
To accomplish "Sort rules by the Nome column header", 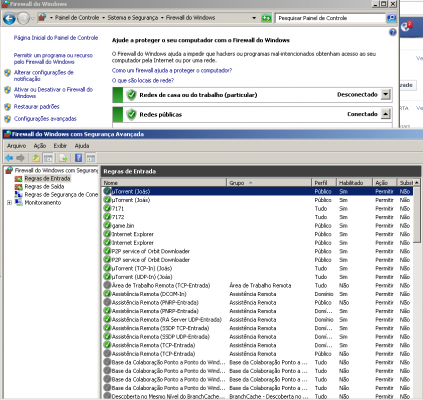I will [164, 183].
